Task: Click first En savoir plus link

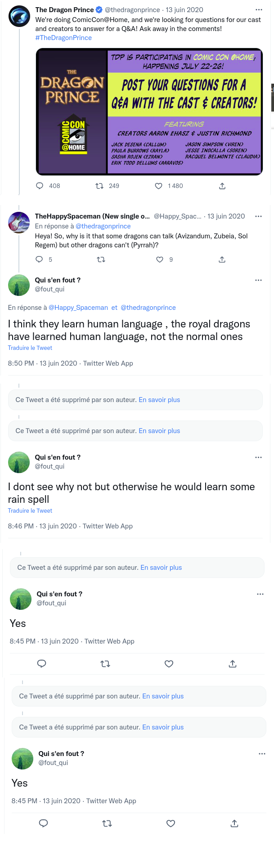Action: pyautogui.click(x=159, y=400)
